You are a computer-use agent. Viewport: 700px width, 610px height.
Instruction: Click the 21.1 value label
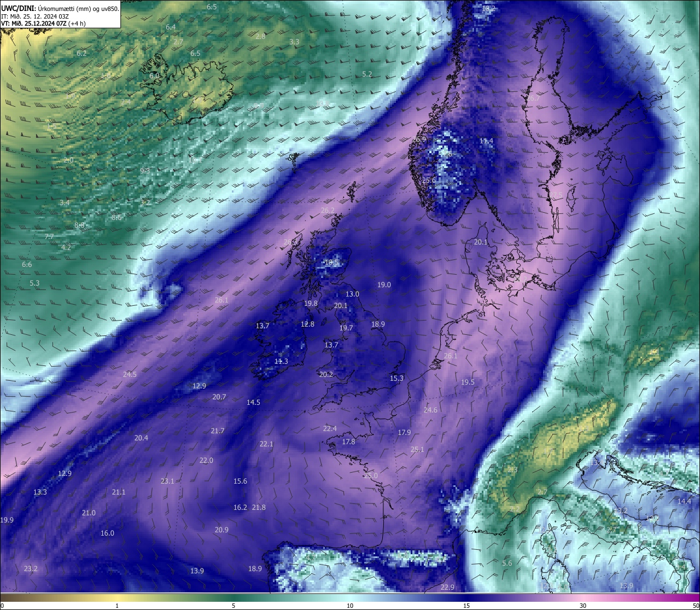(119, 492)
